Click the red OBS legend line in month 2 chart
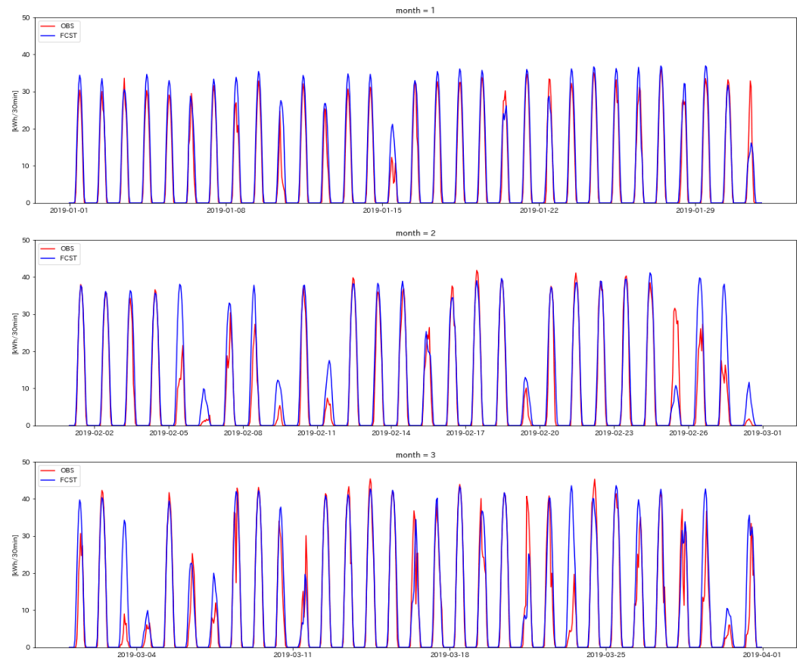 pyautogui.click(x=48, y=248)
